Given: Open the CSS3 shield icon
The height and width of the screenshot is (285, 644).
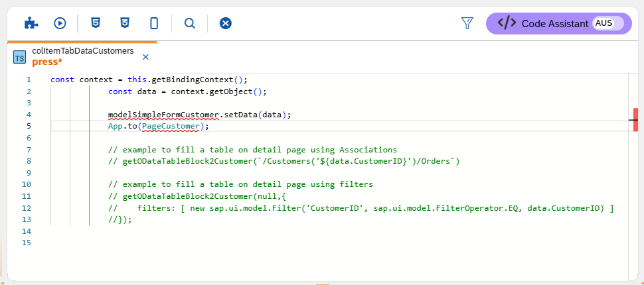Looking at the screenshot, I should pyautogui.click(x=124, y=23).
